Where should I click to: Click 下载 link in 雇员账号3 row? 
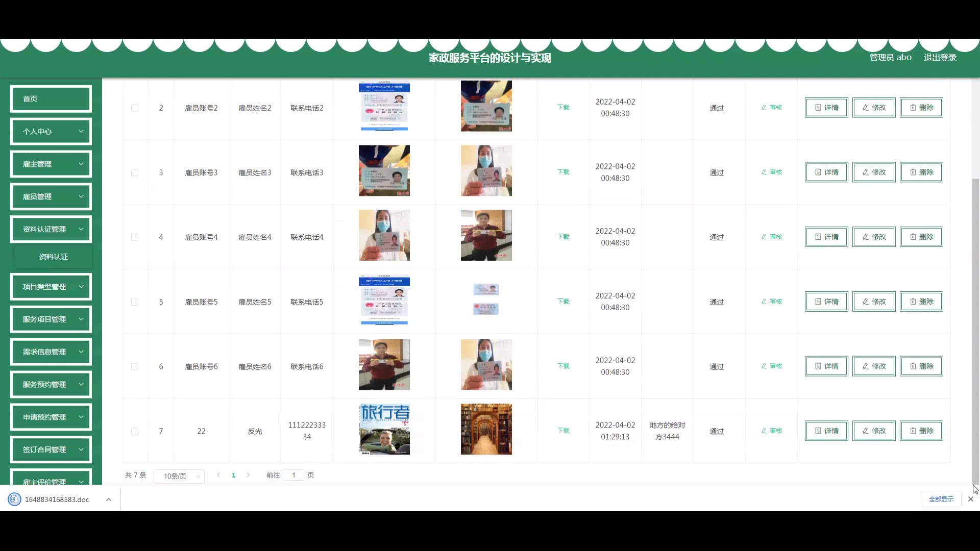coord(563,172)
